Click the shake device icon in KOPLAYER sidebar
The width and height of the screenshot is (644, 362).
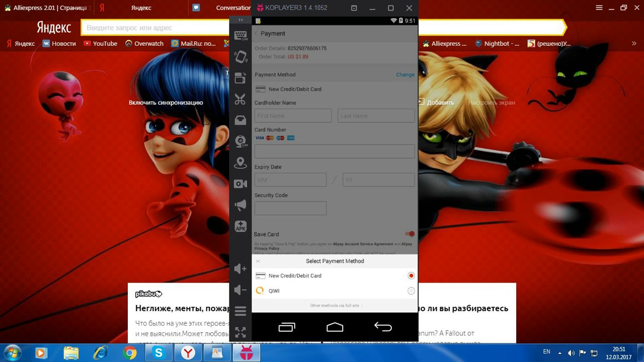click(x=240, y=57)
